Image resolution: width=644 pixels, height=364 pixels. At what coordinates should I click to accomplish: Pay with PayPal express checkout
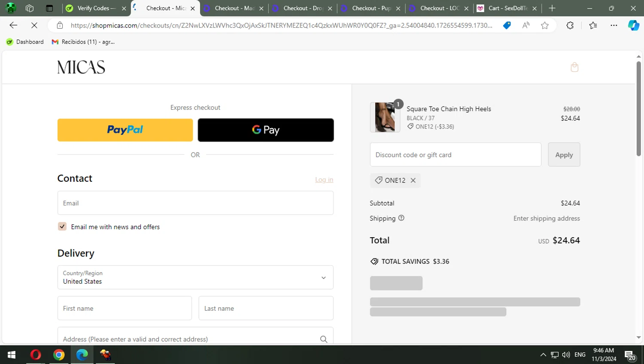[x=125, y=130]
